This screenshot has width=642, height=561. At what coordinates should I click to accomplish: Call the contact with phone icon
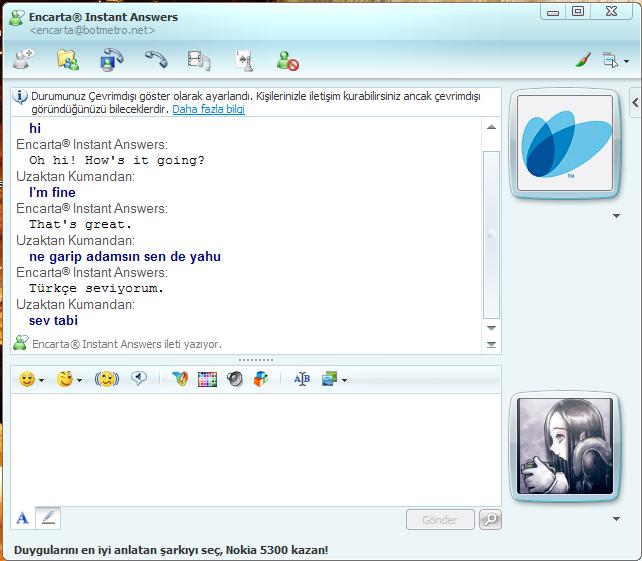point(156,59)
